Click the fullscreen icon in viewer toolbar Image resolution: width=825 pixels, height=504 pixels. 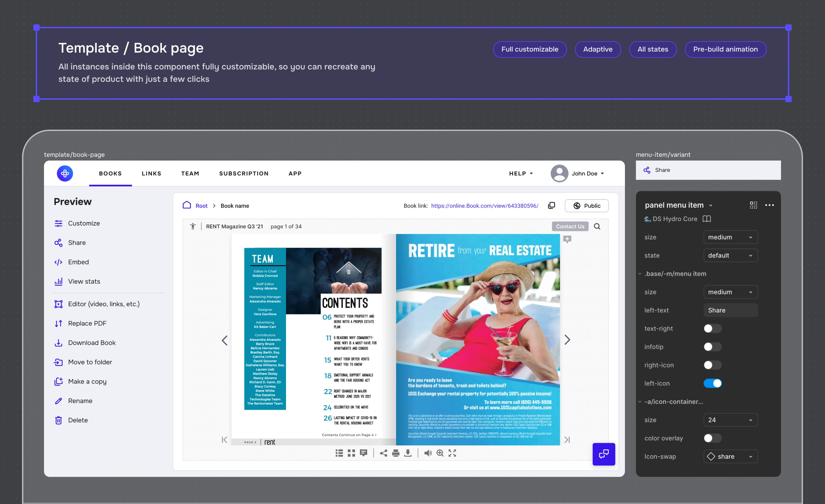point(452,453)
